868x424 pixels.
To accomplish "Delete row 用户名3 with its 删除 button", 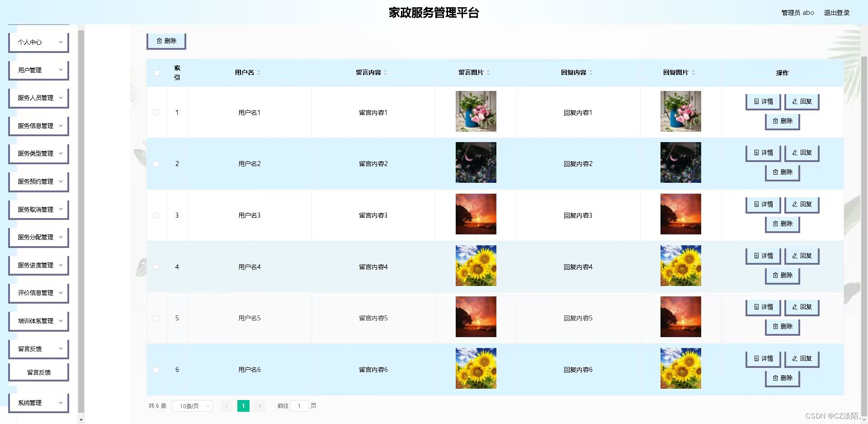I will pyautogui.click(x=783, y=224).
